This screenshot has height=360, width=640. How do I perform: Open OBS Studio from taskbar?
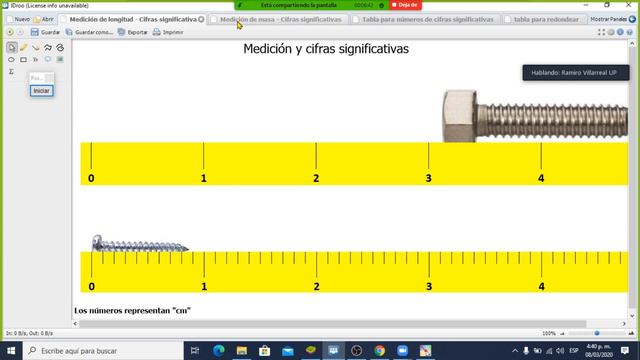(356, 351)
